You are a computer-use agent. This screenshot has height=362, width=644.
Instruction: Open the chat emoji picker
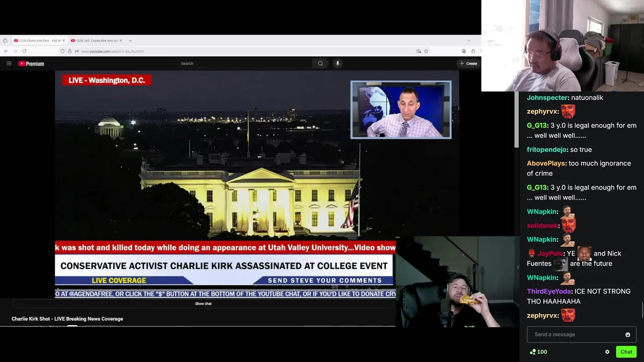(x=627, y=335)
